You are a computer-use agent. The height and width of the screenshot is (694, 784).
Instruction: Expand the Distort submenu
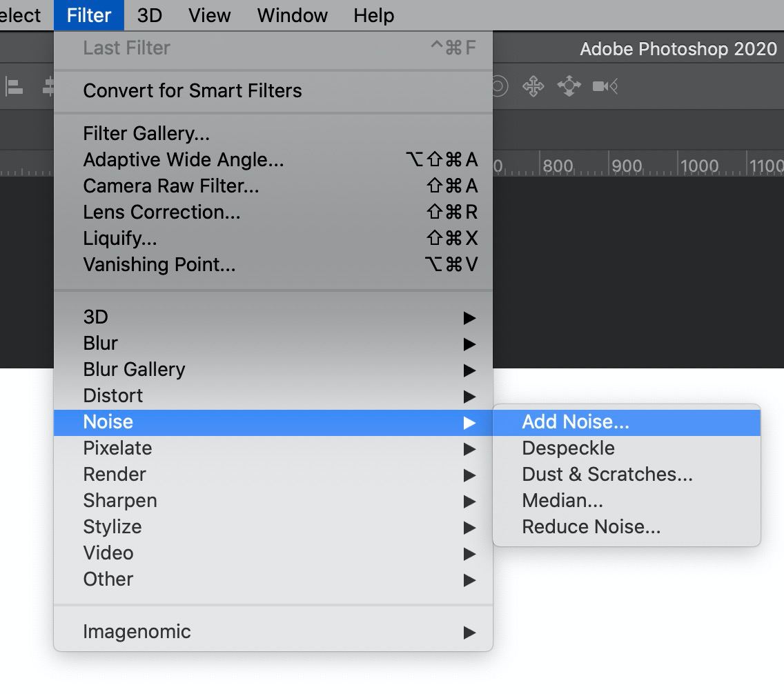click(273, 396)
